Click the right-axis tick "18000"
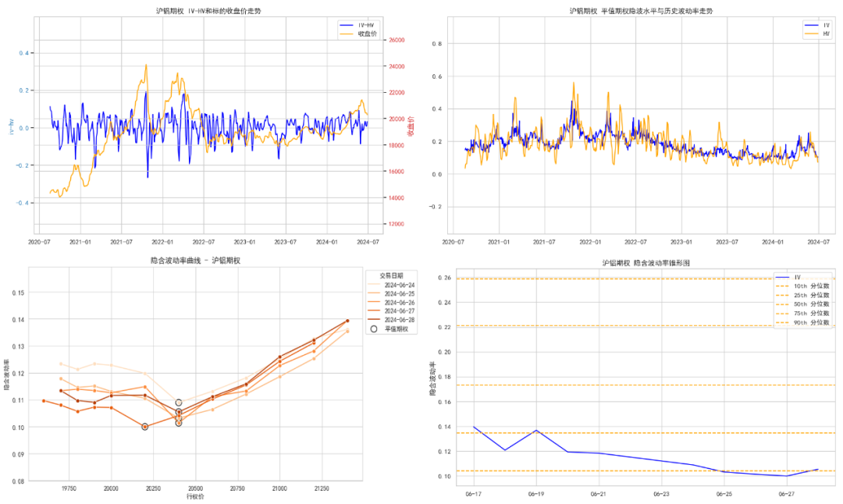Viewport: 843px width, 504px height. pos(397,146)
